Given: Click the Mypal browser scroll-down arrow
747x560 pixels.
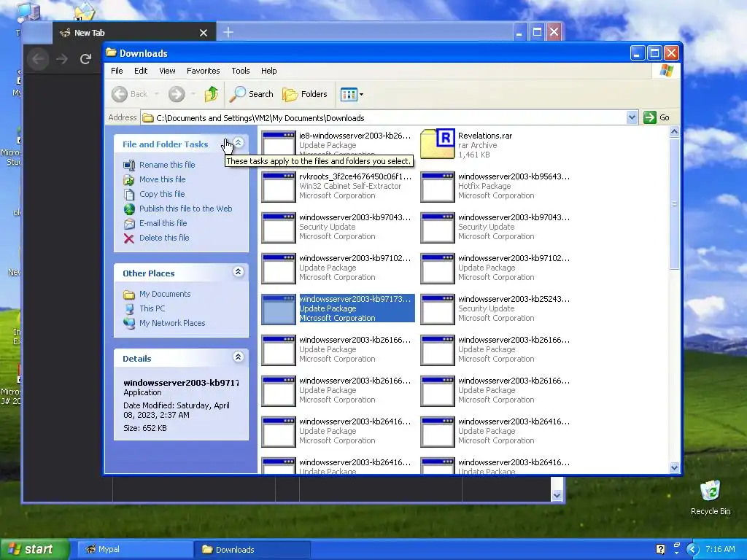Looking at the screenshot, I should click(557, 496).
